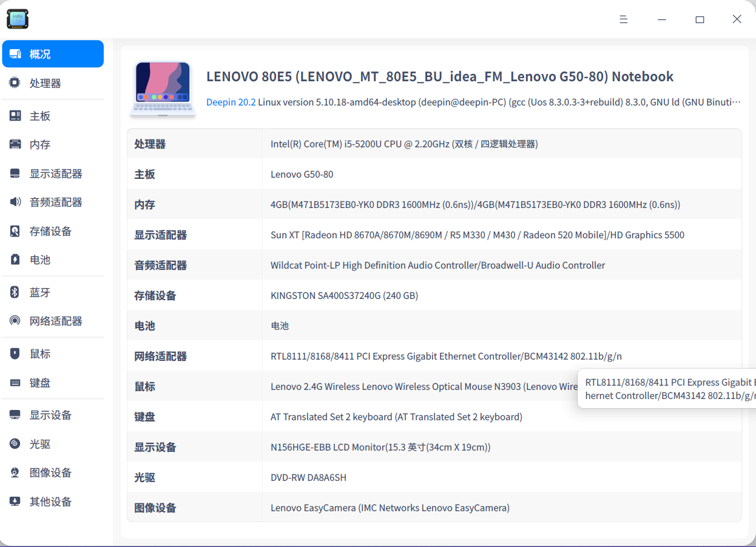Click the LENOVO 80E5 Notebook title

[440, 76]
